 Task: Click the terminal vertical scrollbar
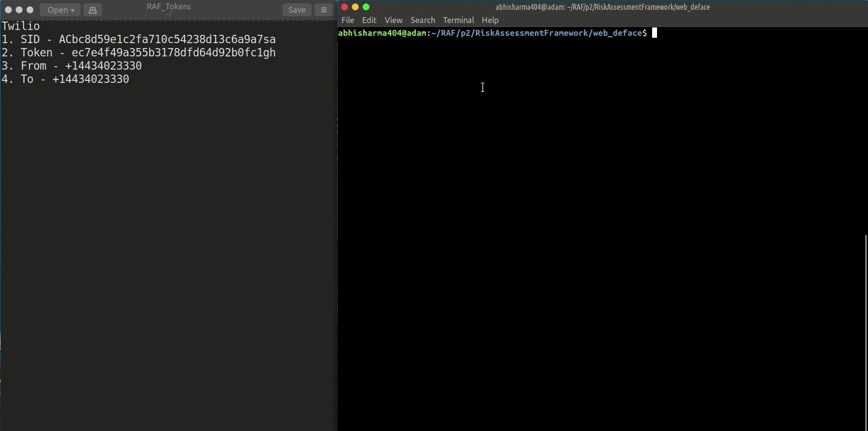(x=866, y=332)
